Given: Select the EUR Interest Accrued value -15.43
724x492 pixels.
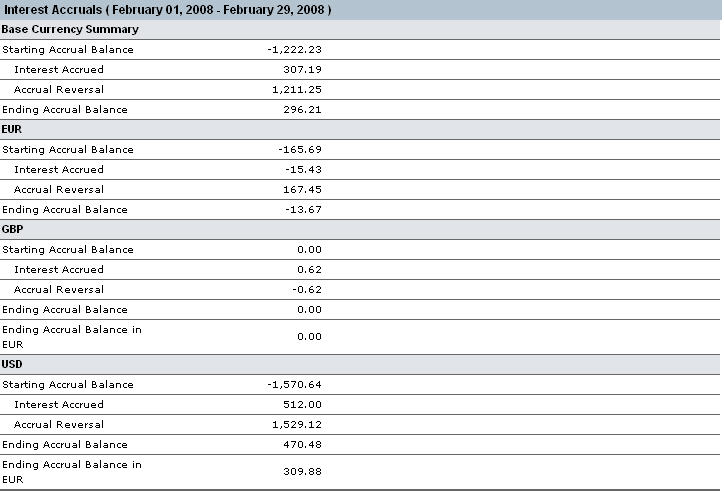Looking at the screenshot, I should (303, 169).
